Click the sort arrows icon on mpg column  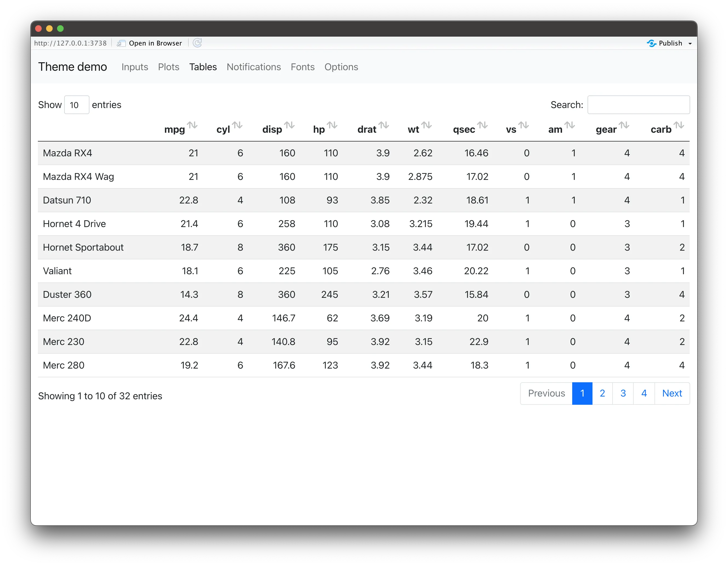192,125
